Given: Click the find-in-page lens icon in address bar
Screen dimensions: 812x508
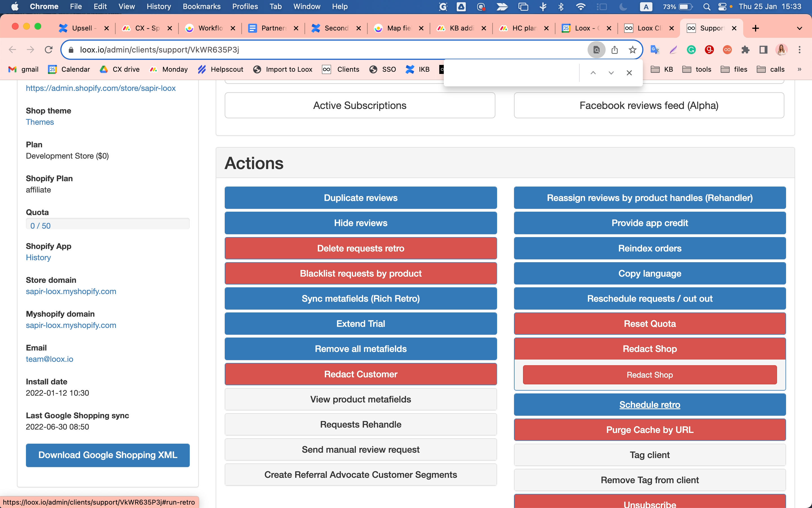Looking at the screenshot, I should [x=596, y=50].
